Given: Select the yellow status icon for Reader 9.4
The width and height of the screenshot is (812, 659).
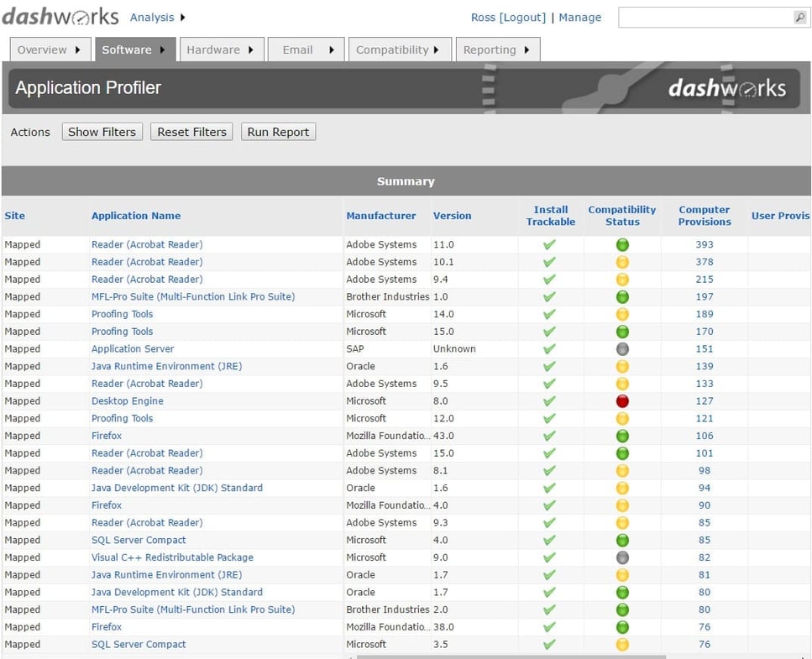Looking at the screenshot, I should (622, 280).
